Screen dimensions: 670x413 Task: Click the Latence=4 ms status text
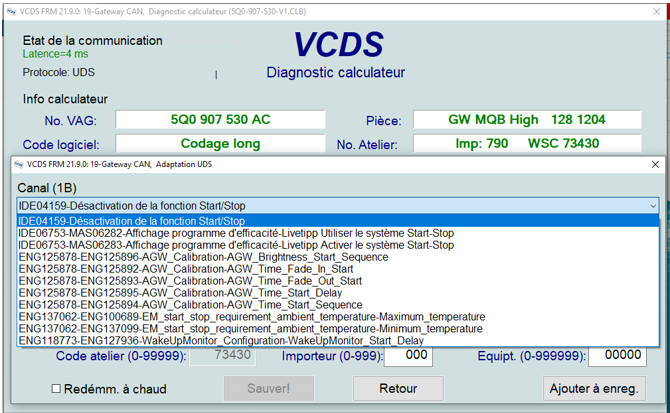(56, 54)
